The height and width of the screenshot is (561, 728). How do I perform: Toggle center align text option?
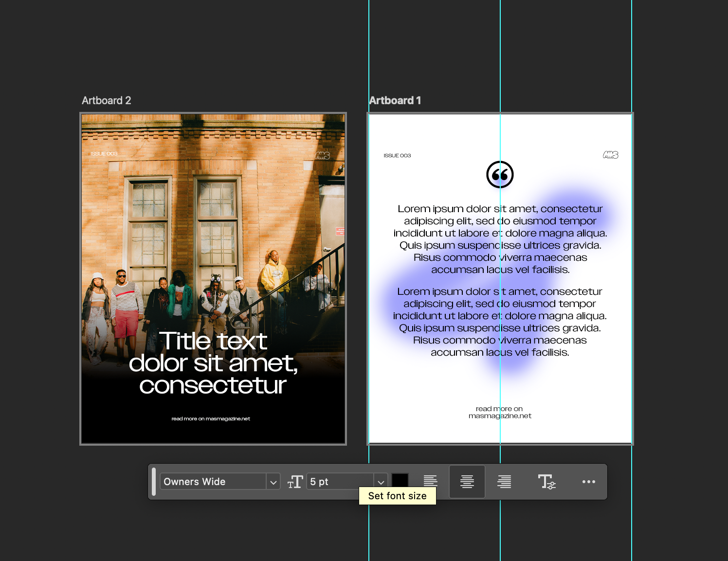[467, 482]
